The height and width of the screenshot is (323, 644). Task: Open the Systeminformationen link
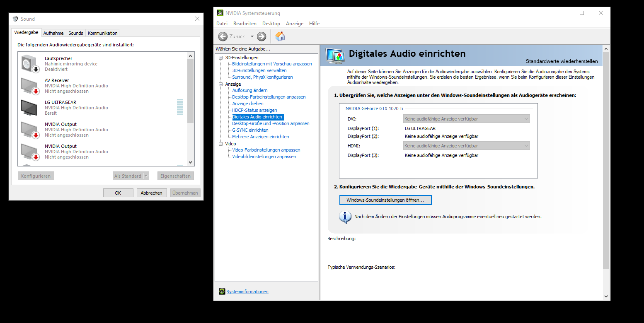pyautogui.click(x=247, y=292)
